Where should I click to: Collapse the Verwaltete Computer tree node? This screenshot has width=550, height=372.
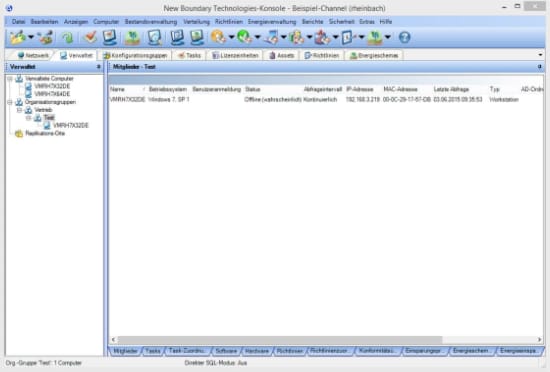[10, 79]
